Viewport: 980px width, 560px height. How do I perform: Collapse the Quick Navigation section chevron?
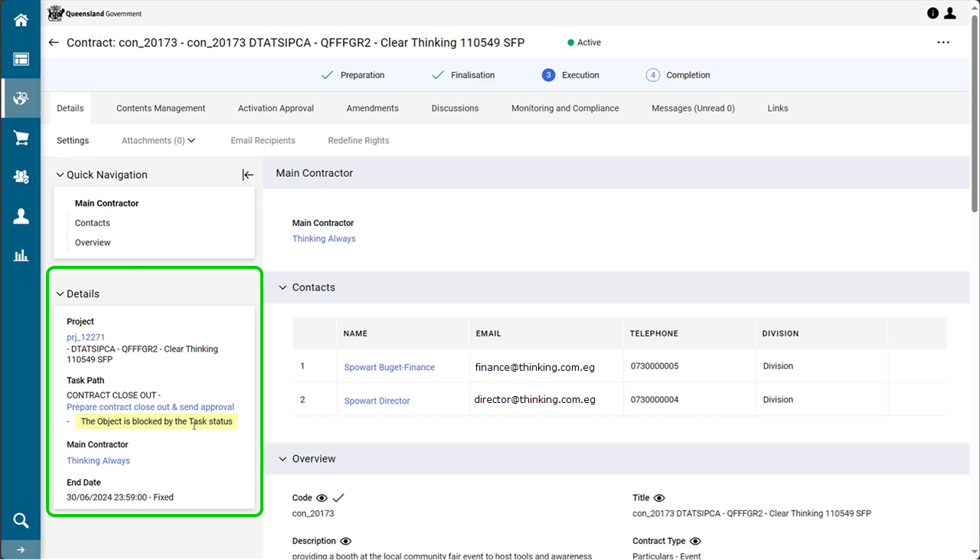[60, 175]
